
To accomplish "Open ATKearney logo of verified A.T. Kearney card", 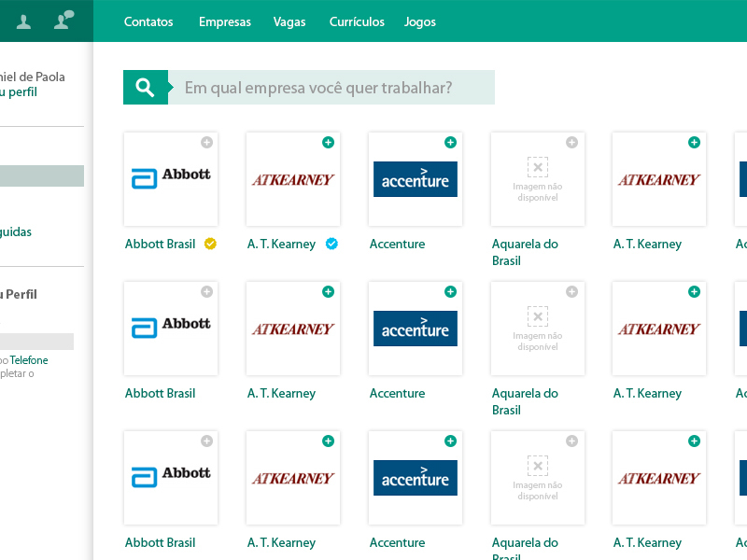I will (293, 179).
